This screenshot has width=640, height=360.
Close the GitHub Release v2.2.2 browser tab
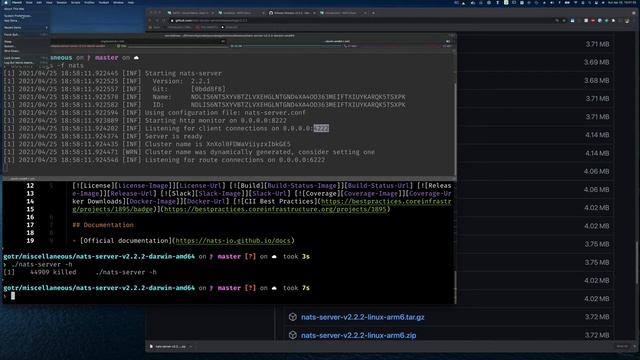[314, 13]
